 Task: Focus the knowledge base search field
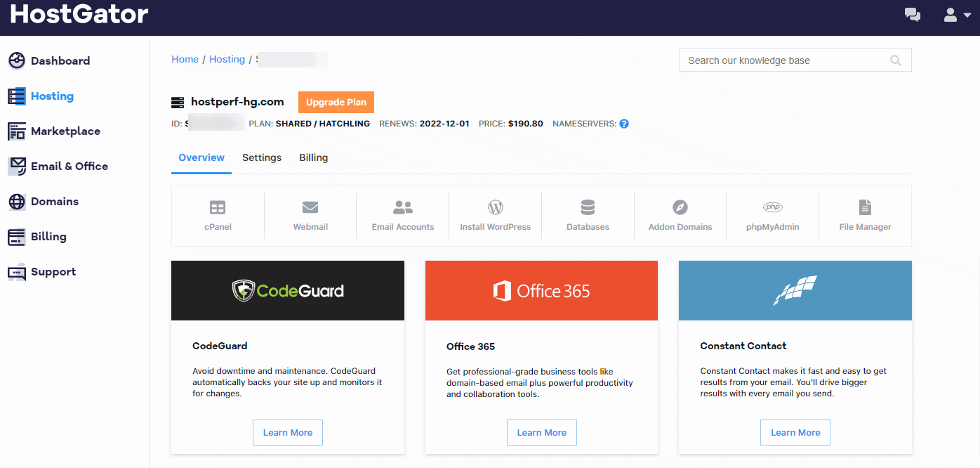(x=795, y=60)
